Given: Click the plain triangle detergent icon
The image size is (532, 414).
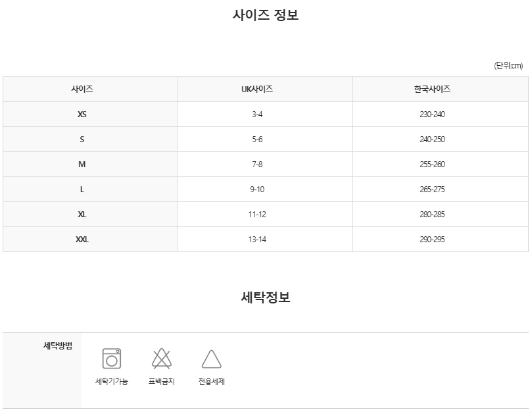Looking at the screenshot, I should (211, 359).
